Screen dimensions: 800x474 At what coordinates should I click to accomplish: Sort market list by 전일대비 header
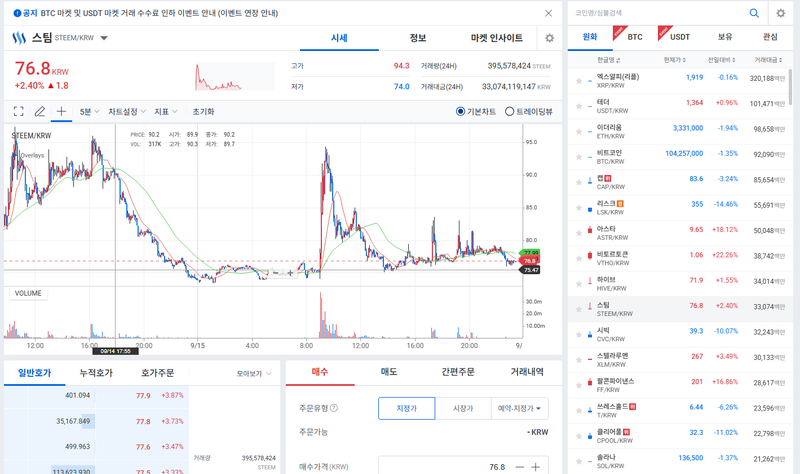[721, 60]
